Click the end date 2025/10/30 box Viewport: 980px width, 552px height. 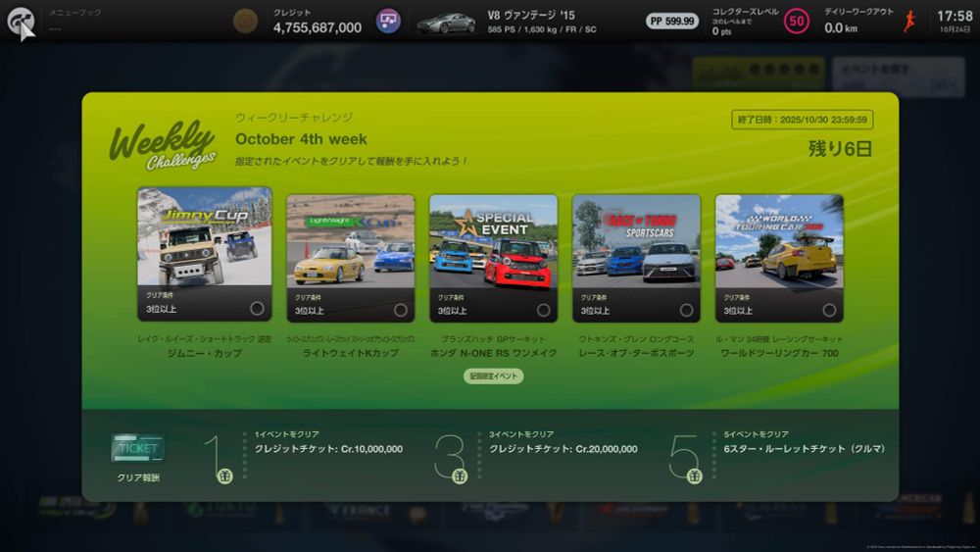pyautogui.click(x=803, y=120)
